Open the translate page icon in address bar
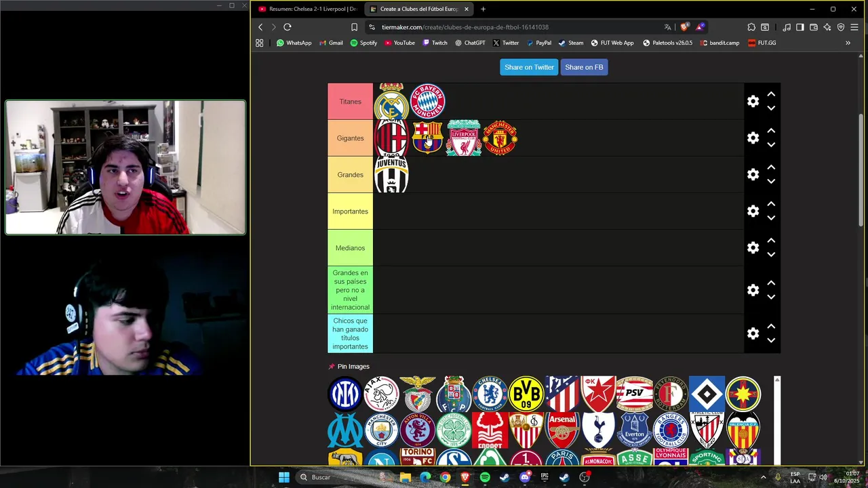This screenshot has height=488, width=868. click(668, 27)
